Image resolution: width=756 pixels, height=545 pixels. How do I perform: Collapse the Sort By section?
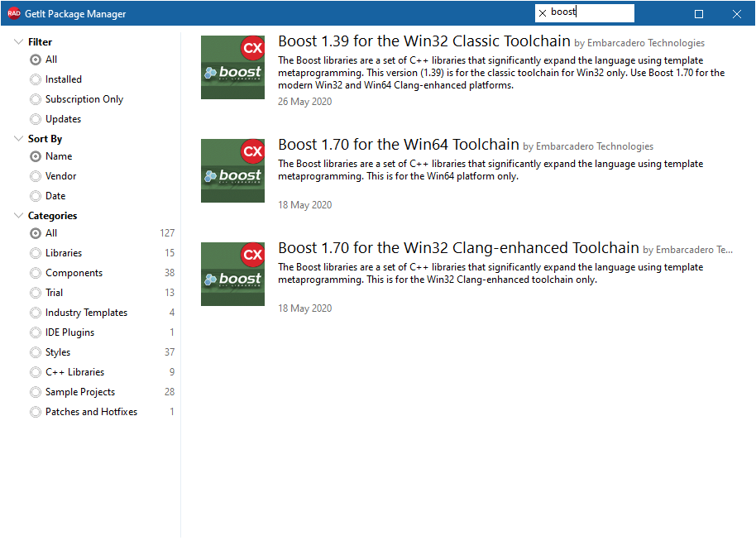pyautogui.click(x=18, y=139)
